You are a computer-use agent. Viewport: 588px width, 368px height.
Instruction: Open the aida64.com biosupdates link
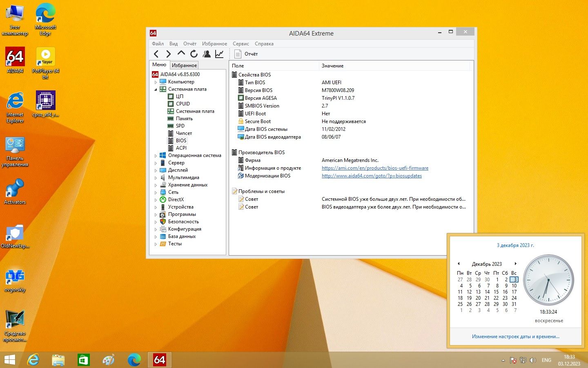pyautogui.click(x=372, y=176)
